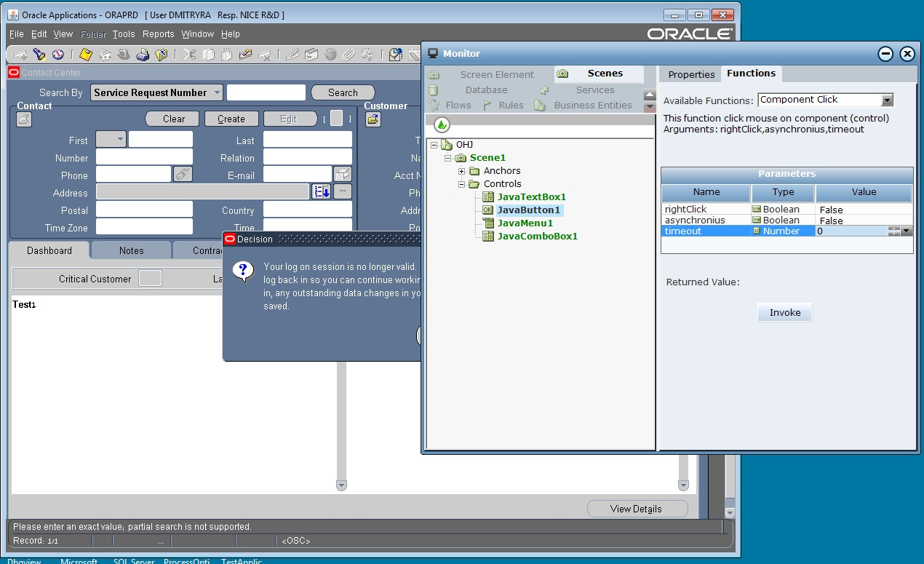Click the Show Navigator compass icon

pyautogui.click(x=57, y=55)
